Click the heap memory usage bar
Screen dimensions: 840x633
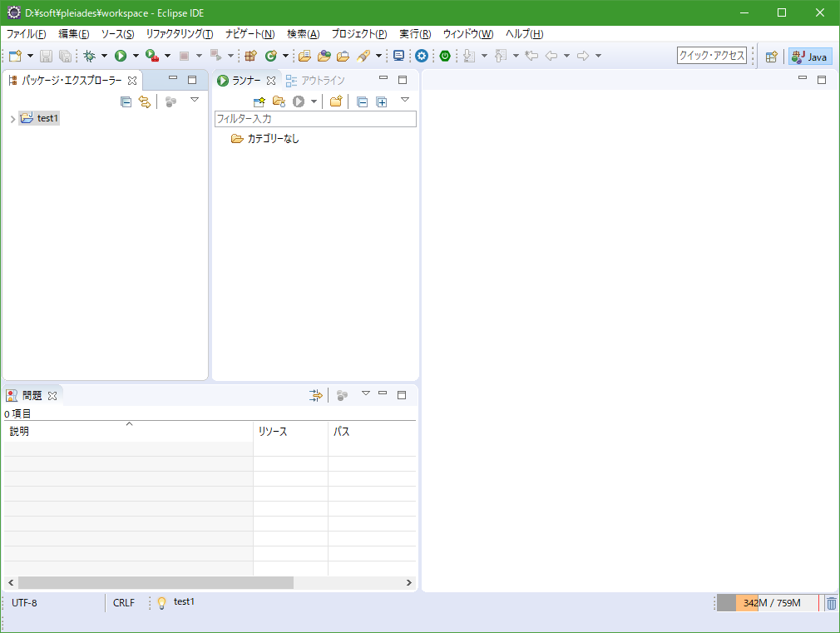pyautogui.click(x=767, y=603)
